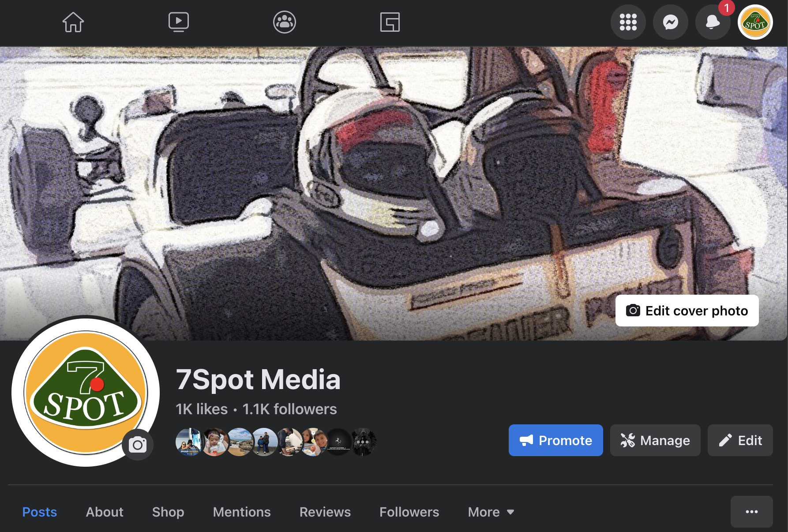The width and height of the screenshot is (788, 532).
Task: Switch to the Shop tab
Action: [x=168, y=512]
